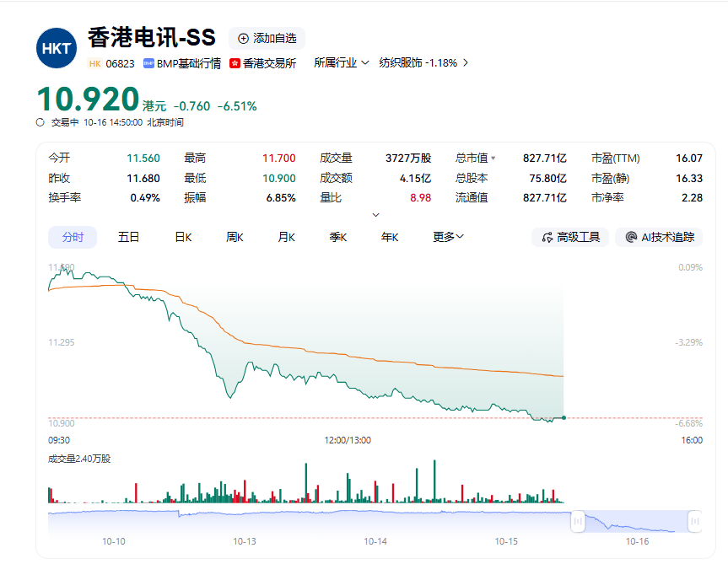Switch to the 年K chart tab

[x=390, y=238]
